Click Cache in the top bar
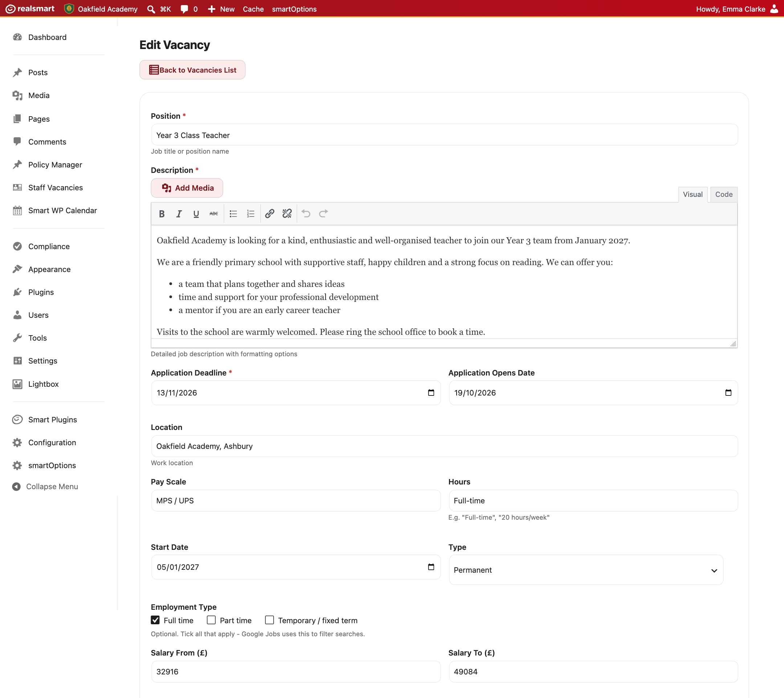 [253, 9]
